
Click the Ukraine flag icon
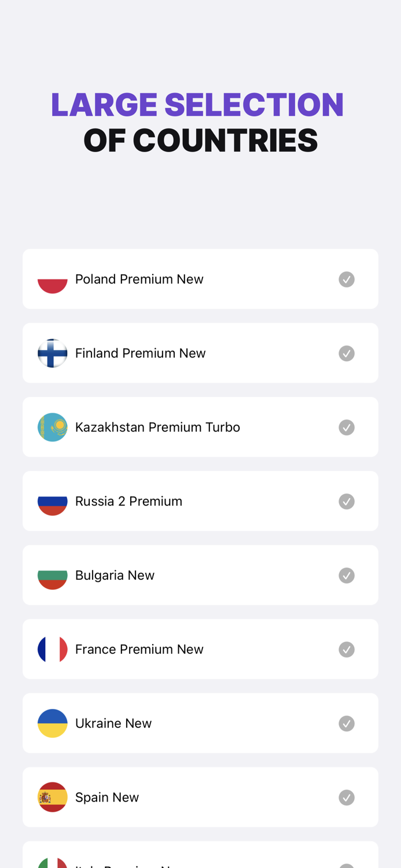point(53,723)
